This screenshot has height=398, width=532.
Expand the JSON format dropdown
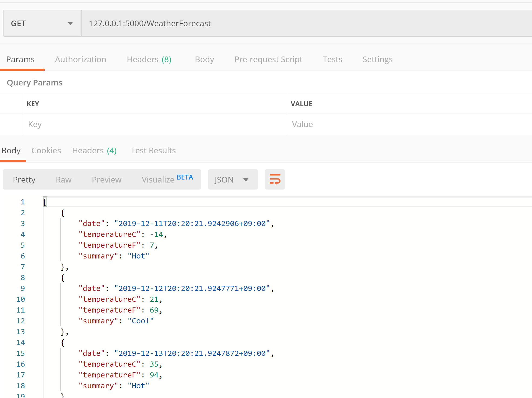[x=232, y=180]
